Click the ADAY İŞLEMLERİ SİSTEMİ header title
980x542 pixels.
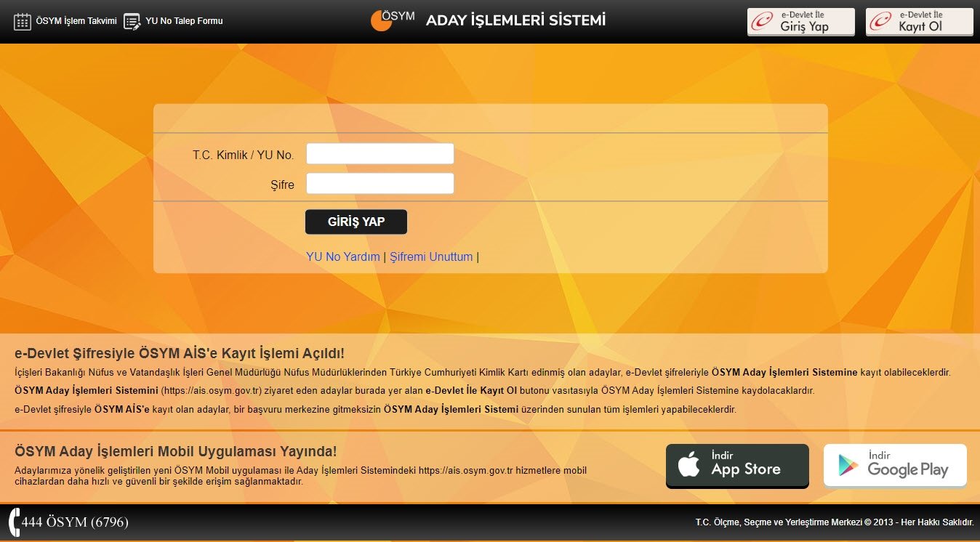(x=515, y=20)
